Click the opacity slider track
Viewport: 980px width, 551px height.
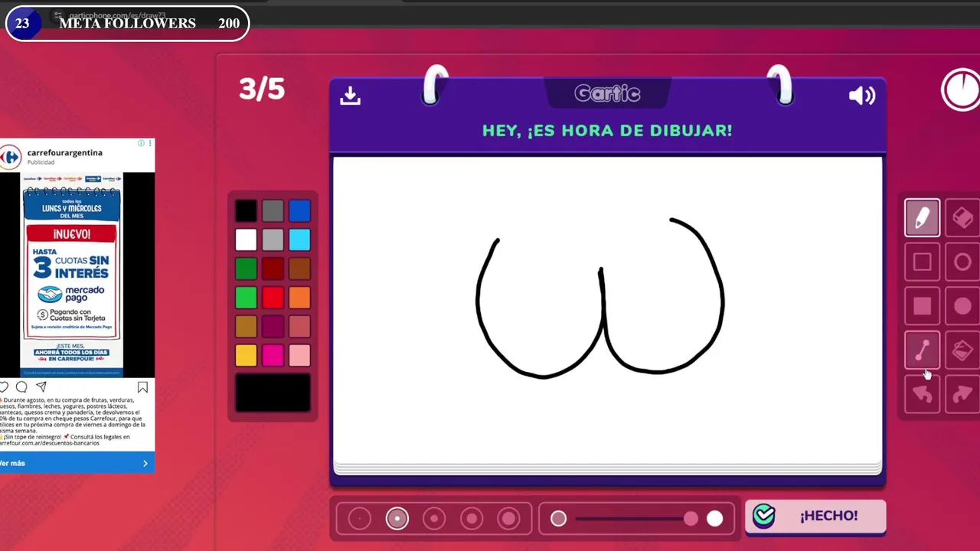click(635, 519)
